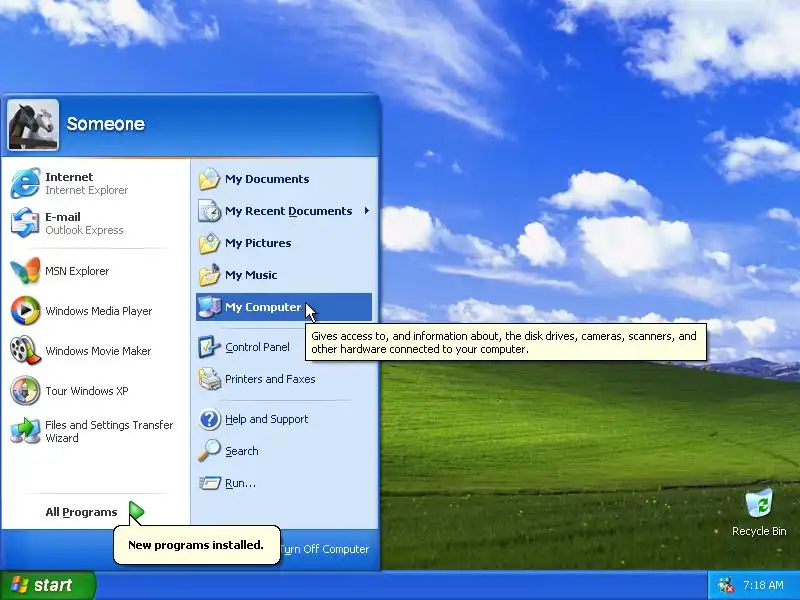
Task: Click the Recycle Bin label text
Action: click(x=759, y=531)
